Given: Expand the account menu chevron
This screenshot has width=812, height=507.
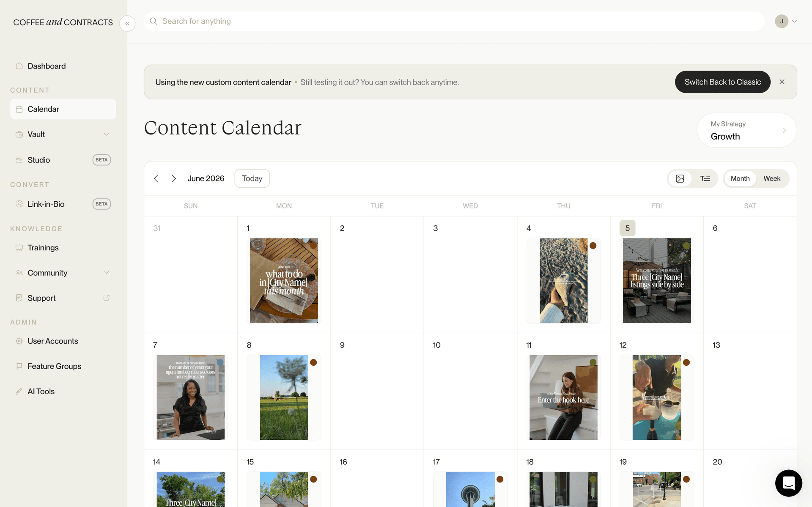Looking at the screenshot, I should [795, 21].
